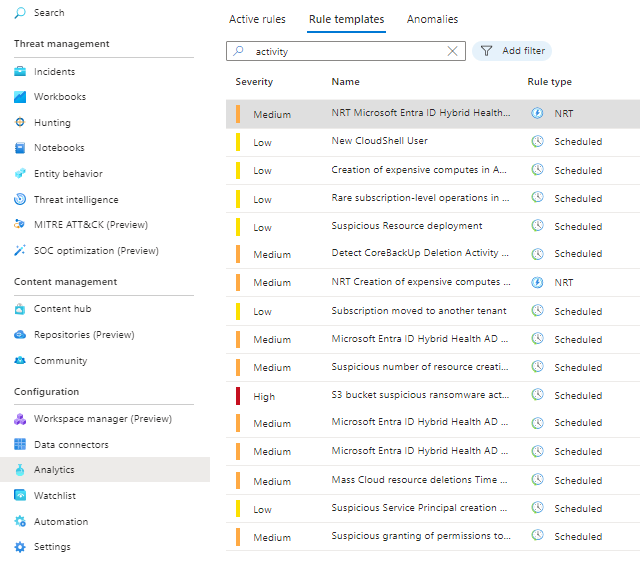Image resolution: width=640 pixels, height=568 pixels.
Task: Select Mass Cloud resource deletions Time rule
Action: pyautogui.click(x=419, y=480)
